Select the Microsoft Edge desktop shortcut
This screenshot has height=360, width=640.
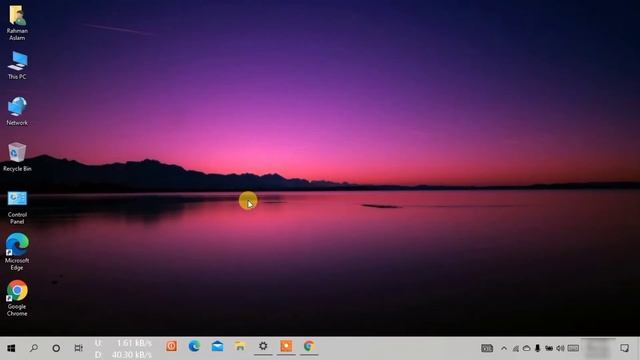17,252
